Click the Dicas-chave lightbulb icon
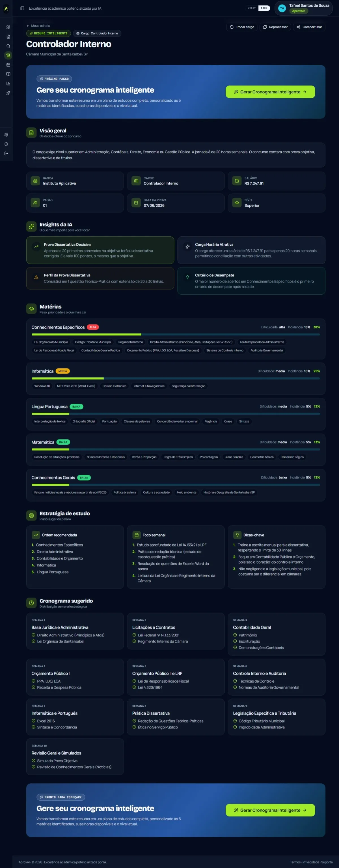Screen dimensions: 339x868 tap(237, 535)
